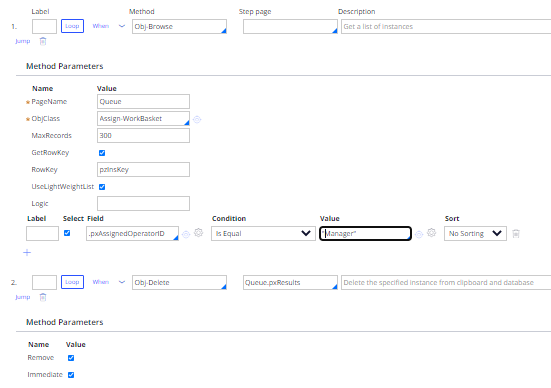
Task: Click the .pxAssignedOperatorID field input
Action: tap(132, 233)
